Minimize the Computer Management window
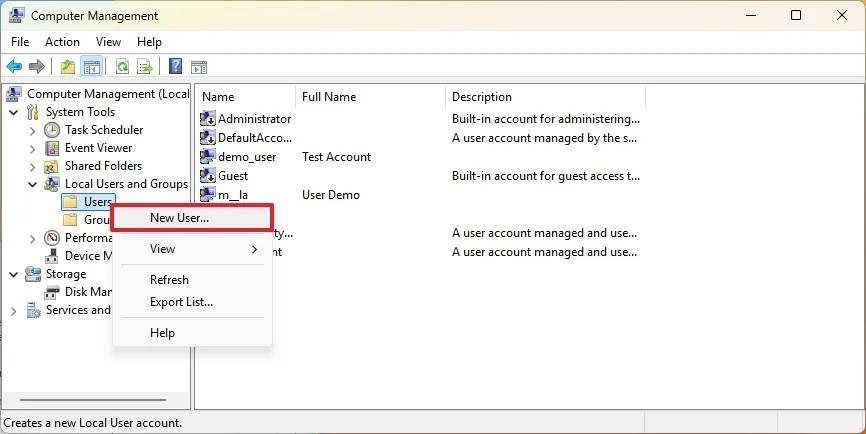Screen dimensions: 866x434 (x=751, y=15)
